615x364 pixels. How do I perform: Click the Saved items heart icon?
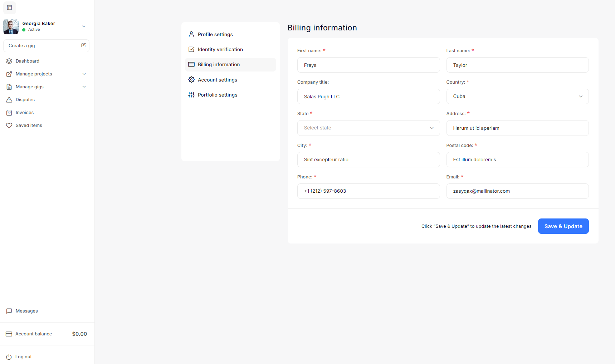point(9,126)
